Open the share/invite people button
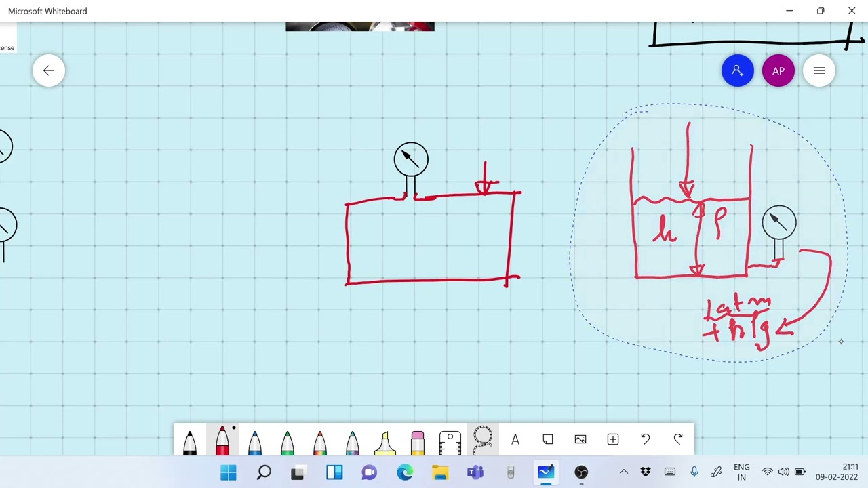This screenshot has width=868, height=488. pos(738,70)
